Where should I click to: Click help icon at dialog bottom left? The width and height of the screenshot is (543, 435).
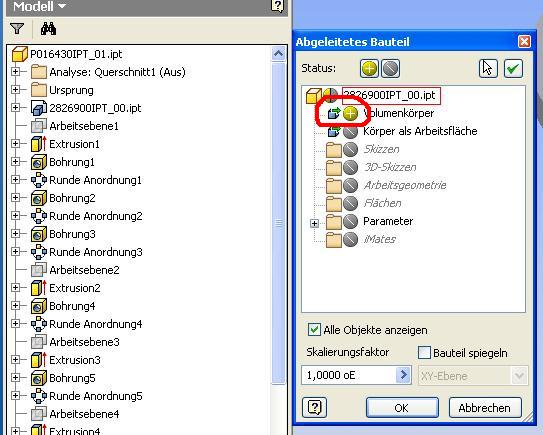[314, 407]
